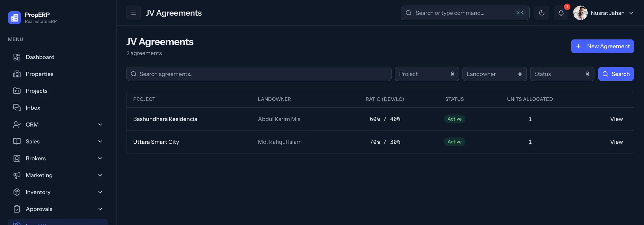Click the PropERP building logo icon
Viewport: 644px width, 225px height.
[14, 18]
